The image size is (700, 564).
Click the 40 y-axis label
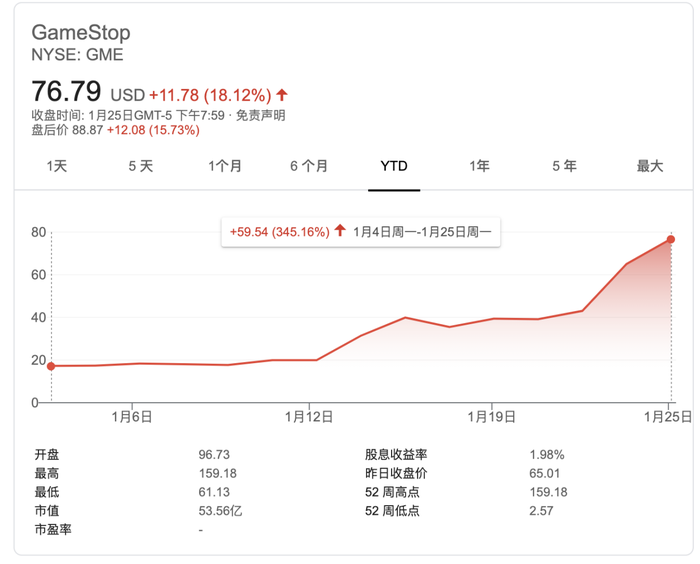[x=38, y=318]
